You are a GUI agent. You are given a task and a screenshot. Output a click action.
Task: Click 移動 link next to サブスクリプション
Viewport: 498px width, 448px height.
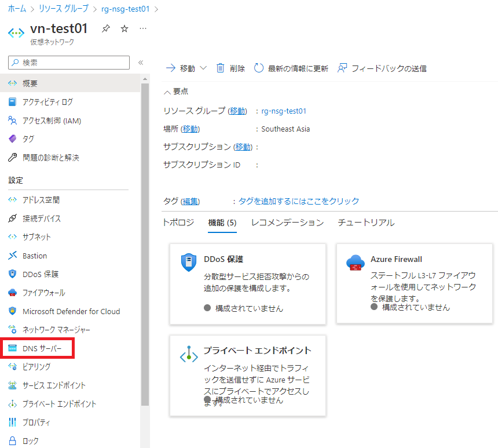pos(243,147)
